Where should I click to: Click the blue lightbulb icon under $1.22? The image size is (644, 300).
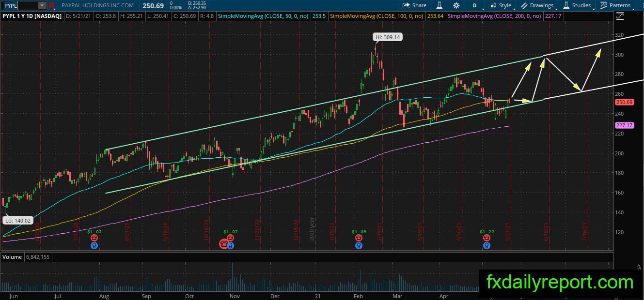[486, 245]
